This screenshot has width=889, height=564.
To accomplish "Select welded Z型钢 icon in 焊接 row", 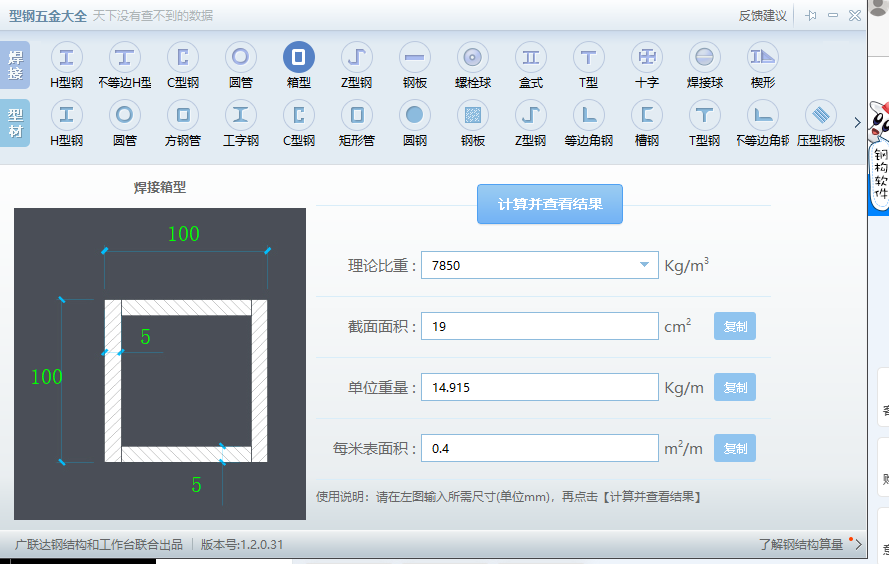I will (x=357, y=57).
